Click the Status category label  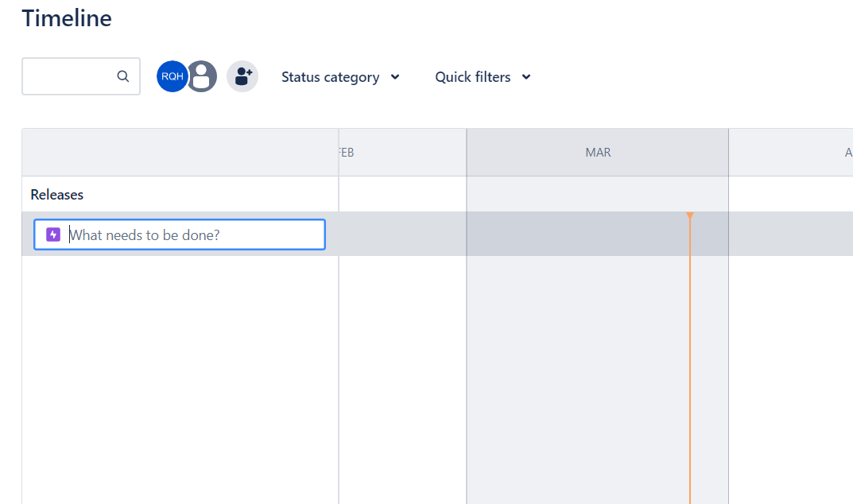pos(330,76)
